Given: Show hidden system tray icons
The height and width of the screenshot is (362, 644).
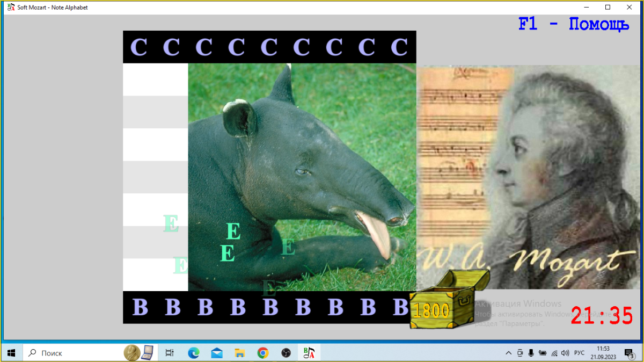Looking at the screenshot, I should coord(508,353).
